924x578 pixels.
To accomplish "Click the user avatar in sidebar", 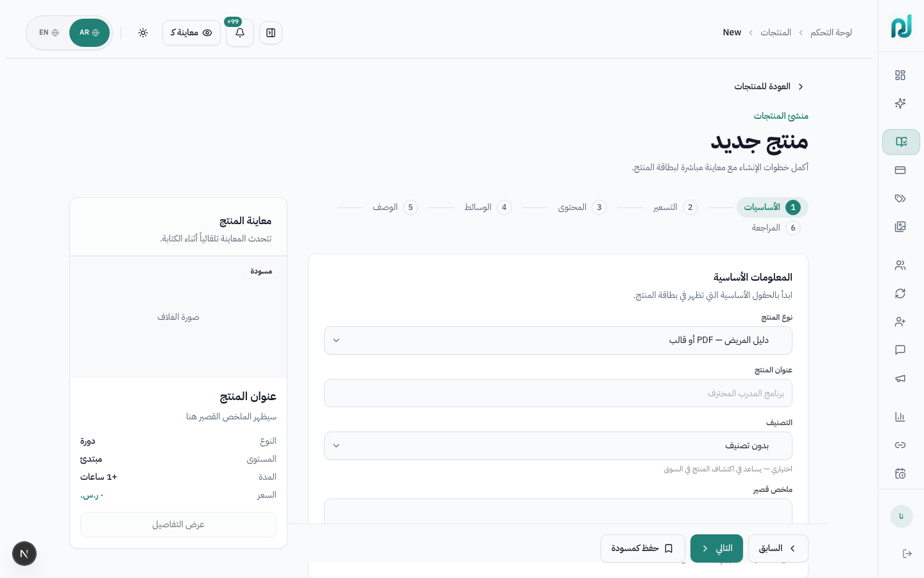I will coord(902,516).
